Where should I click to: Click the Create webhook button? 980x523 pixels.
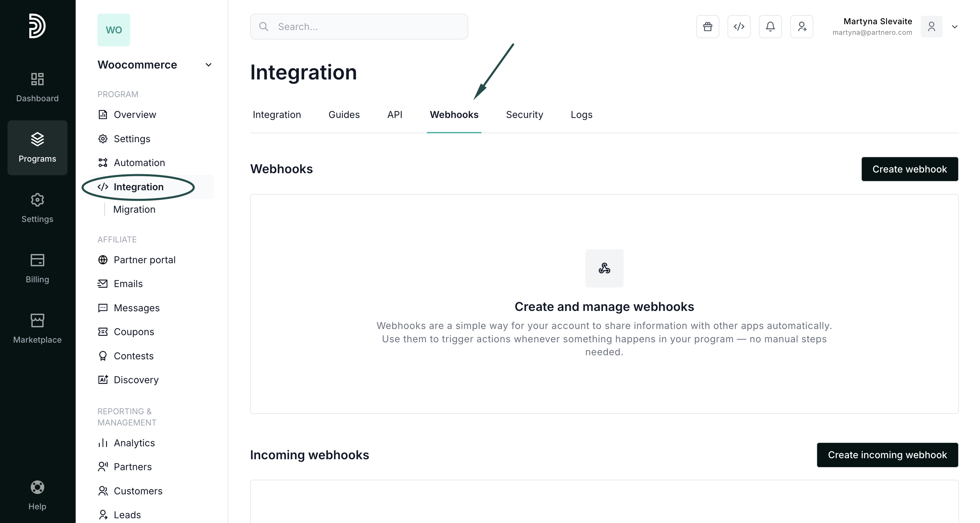pyautogui.click(x=909, y=169)
